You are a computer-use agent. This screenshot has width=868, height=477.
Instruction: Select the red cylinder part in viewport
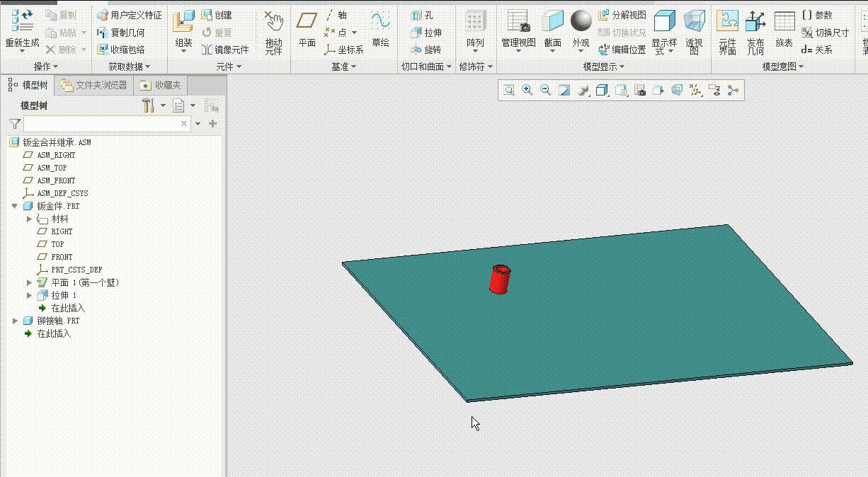pos(501,279)
